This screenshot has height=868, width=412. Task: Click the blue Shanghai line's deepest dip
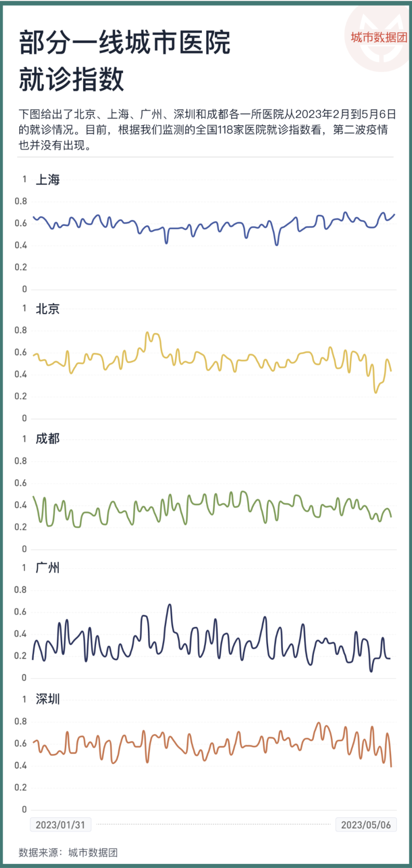pyautogui.click(x=277, y=245)
